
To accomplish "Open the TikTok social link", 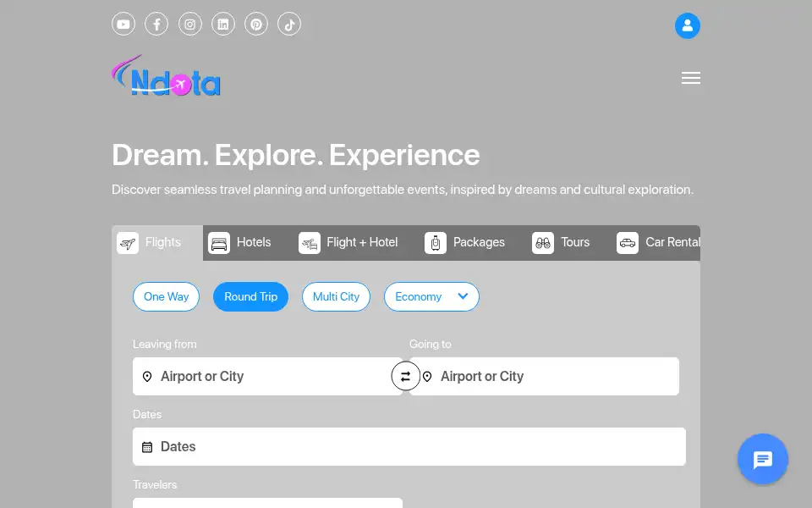I will [289, 25].
